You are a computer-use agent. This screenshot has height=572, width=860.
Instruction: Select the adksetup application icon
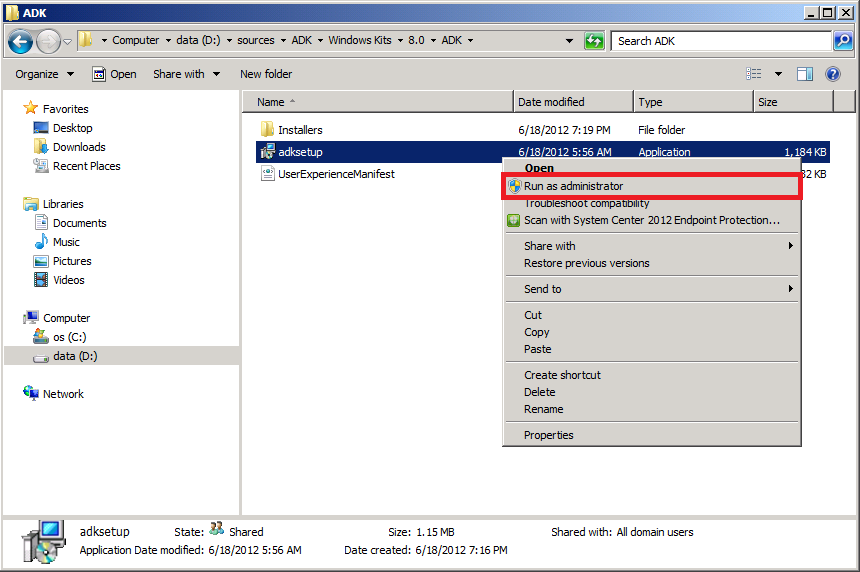[x=267, y=151]
